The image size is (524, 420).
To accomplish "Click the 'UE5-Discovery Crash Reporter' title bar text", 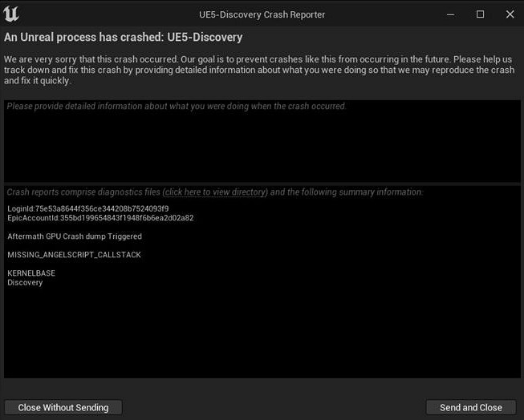I will pos(262,14).
